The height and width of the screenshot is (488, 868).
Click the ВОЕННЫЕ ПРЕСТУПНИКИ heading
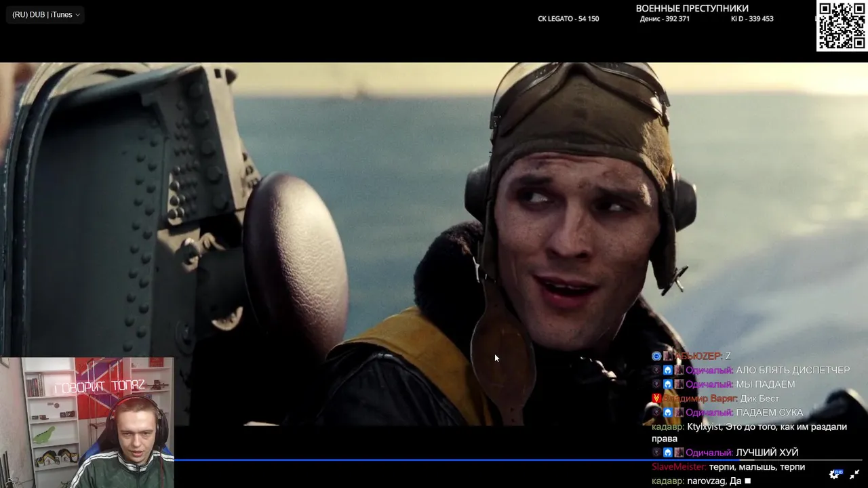692,8
